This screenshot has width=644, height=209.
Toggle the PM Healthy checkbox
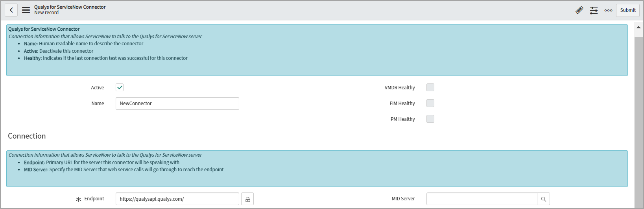pos(430,119)
